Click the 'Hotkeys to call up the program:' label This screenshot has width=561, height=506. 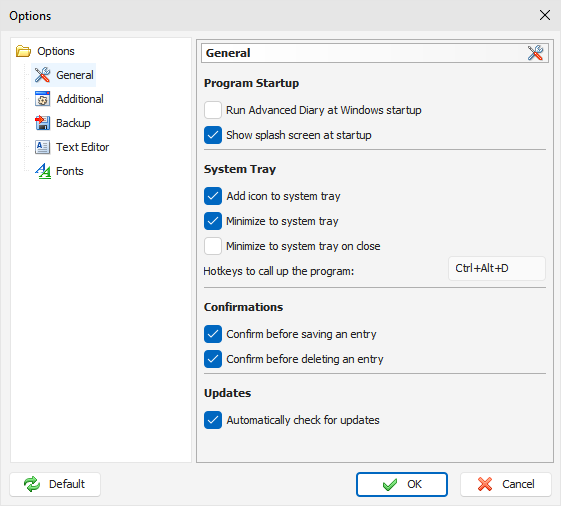coord(279,271)
